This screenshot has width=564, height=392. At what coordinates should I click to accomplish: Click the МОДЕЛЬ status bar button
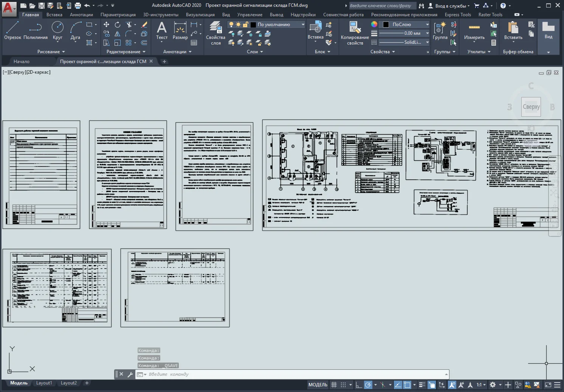point(318,385)
